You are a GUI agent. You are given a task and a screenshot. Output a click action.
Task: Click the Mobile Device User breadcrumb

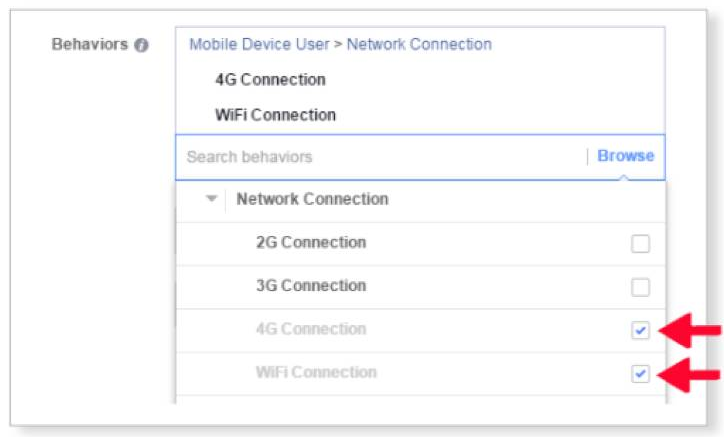click(x=259, y=44)
